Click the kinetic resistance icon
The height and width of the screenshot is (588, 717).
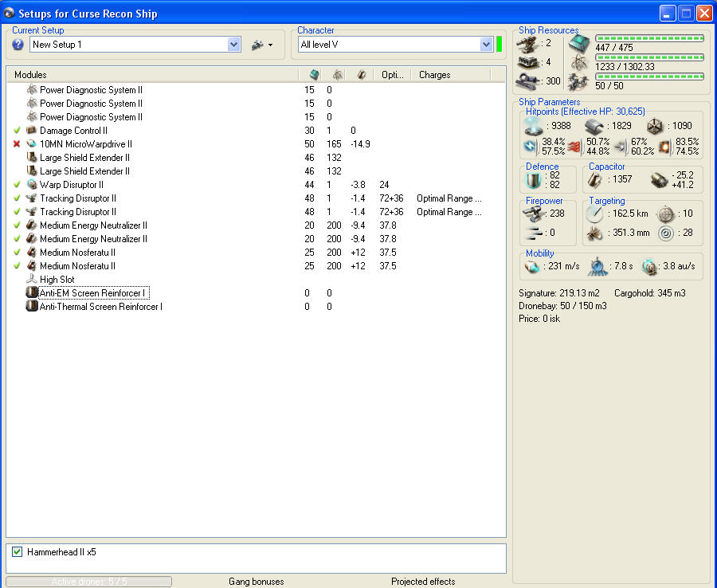click(x=620, y=147)
